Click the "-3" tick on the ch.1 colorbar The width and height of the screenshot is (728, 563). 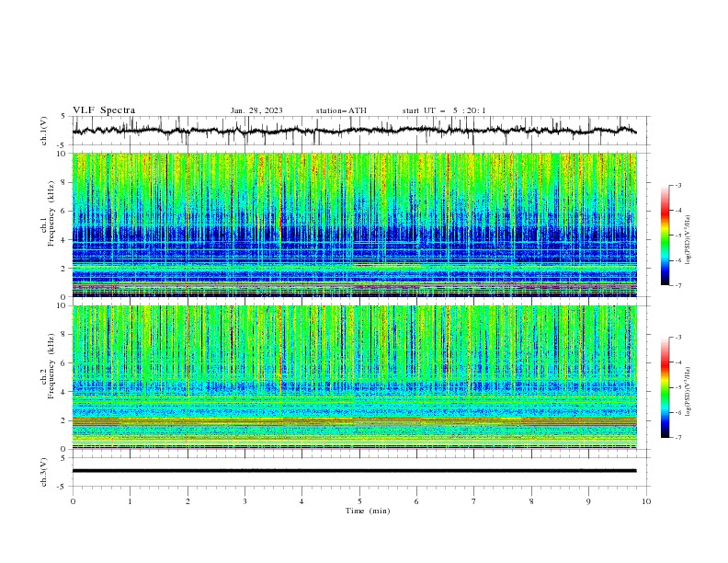click(x=678, y=186)
